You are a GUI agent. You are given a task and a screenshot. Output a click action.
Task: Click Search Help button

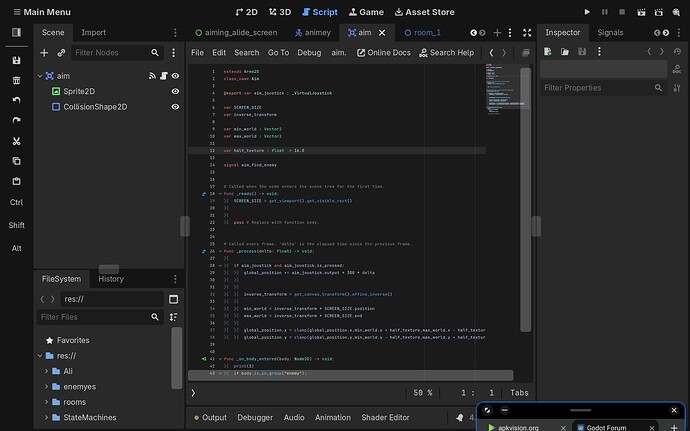tap(446, 52)
